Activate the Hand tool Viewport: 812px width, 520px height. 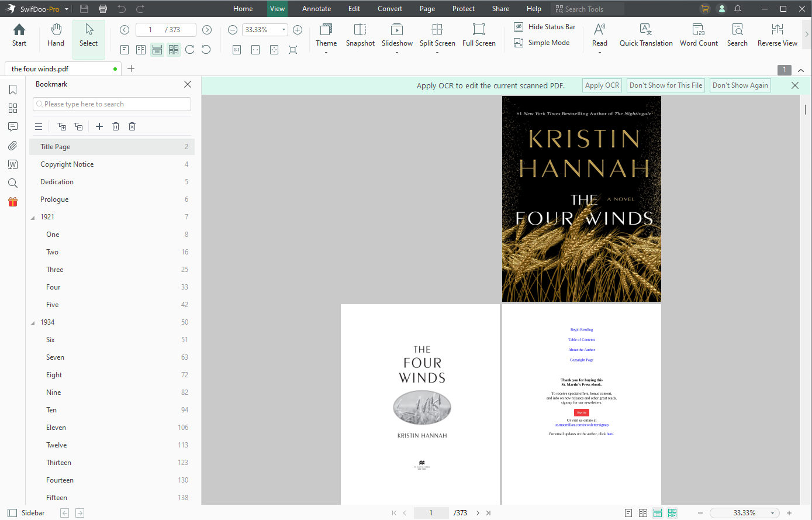click(x=56, y=35)
